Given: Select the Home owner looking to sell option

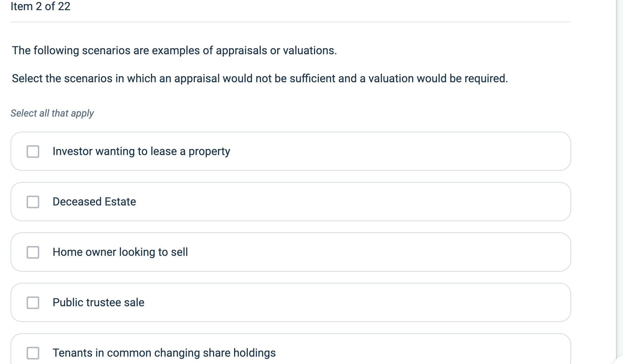Looking at the screenshot, I should pos(120,252).
